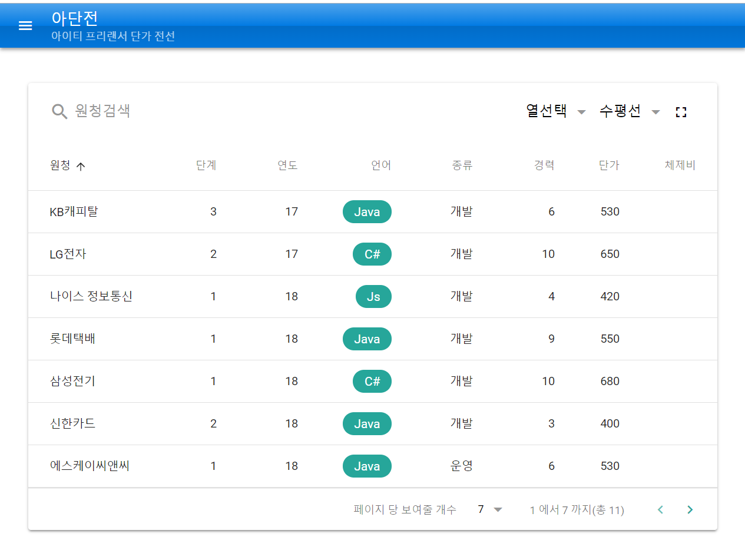
Task: Toggle fullscreen table view icon
Action: pos(681,112)
